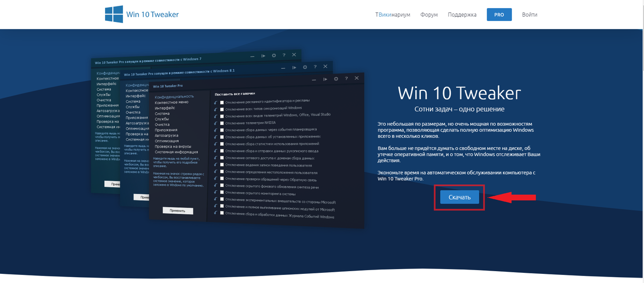Click restore arrow beside 'Отключение скрытого мониторинга системы'
Viewport: 644px width, 283px height.
click(x=215, y=192)
